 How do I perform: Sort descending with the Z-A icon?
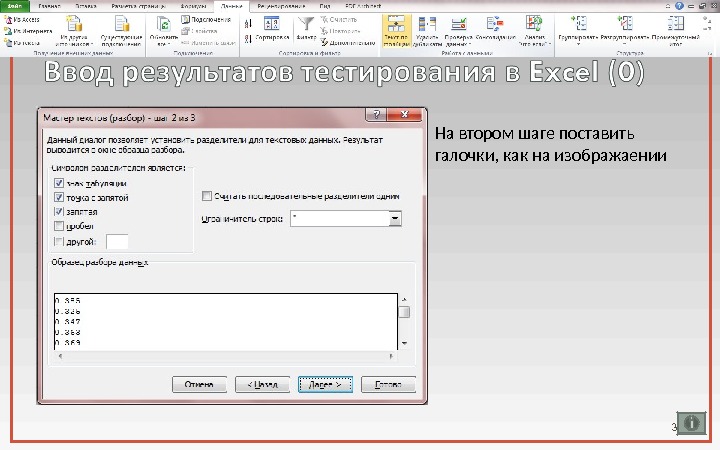pos(248,39)
